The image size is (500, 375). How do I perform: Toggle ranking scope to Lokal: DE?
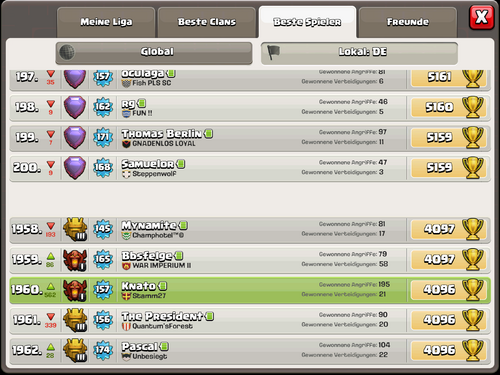point(359,52)
